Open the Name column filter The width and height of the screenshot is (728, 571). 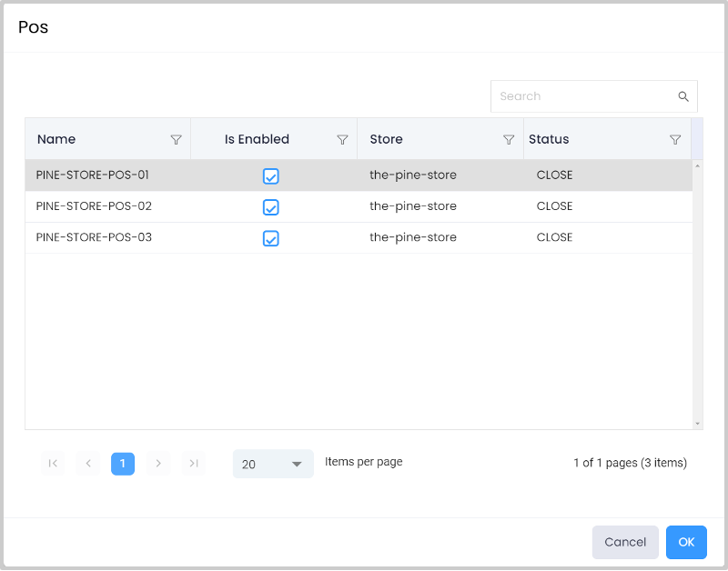177,140
